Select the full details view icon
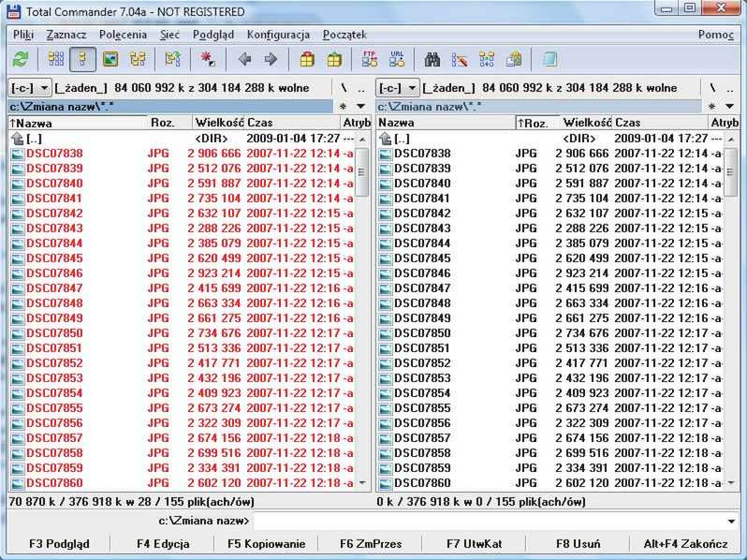 (82, 60)
